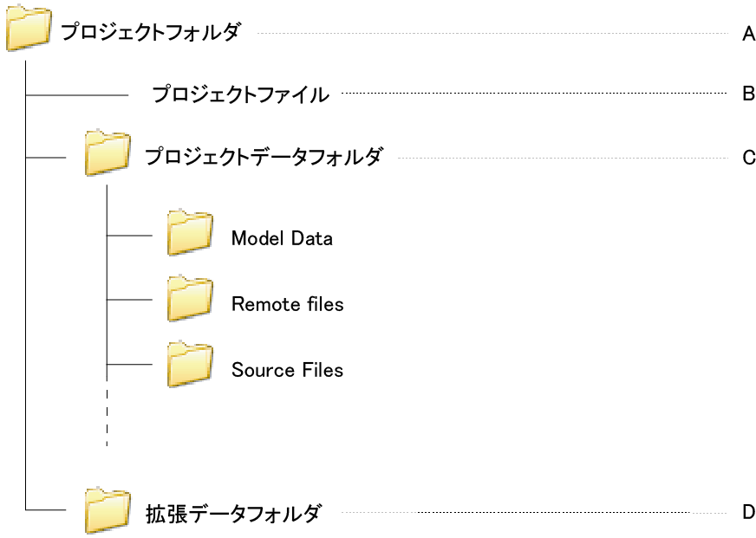Image resolution: width=756 pixels, height=538 pixels.
Task: Click the letter A marker
Action: coord(749,35)
